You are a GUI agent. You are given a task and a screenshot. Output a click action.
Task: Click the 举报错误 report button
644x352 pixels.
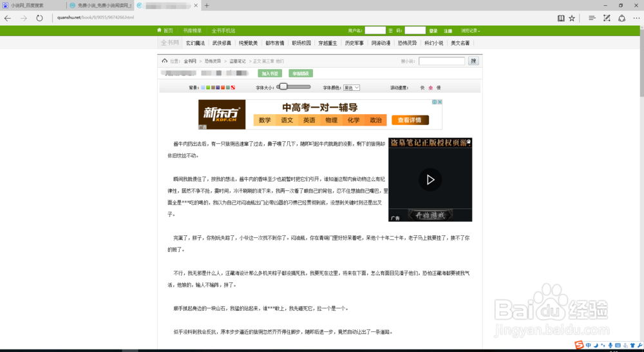coord(301,73)
